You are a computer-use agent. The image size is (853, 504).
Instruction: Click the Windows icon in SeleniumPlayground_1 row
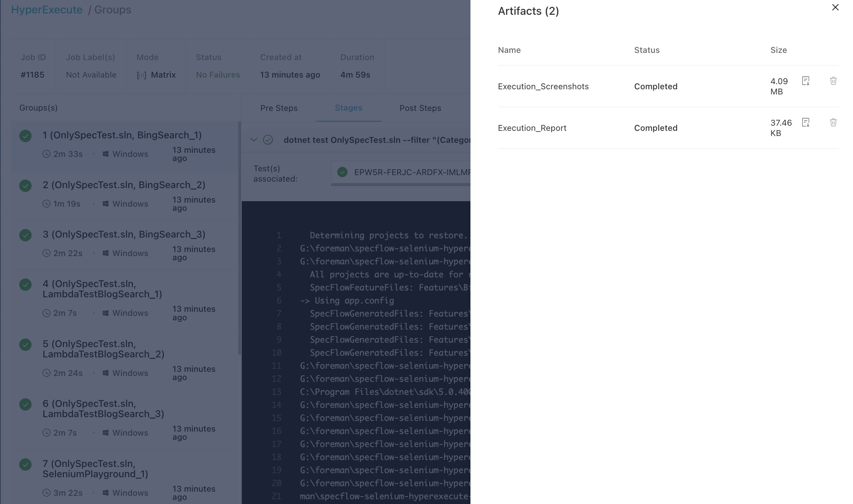[x=106, y=493]
